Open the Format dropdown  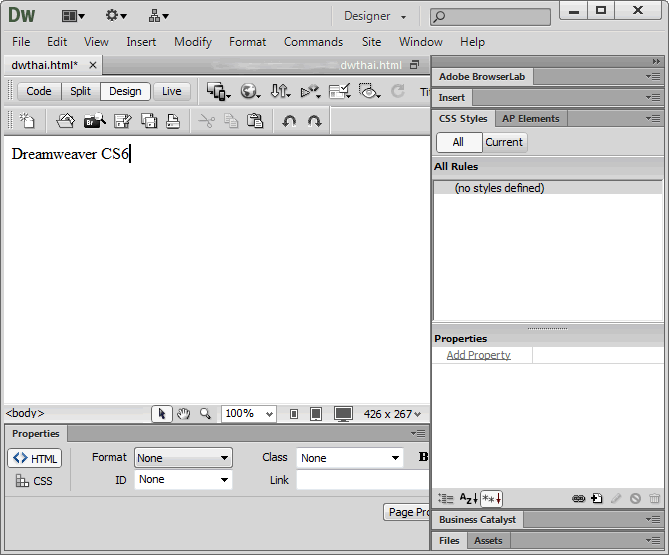click(x=183, y=458)
